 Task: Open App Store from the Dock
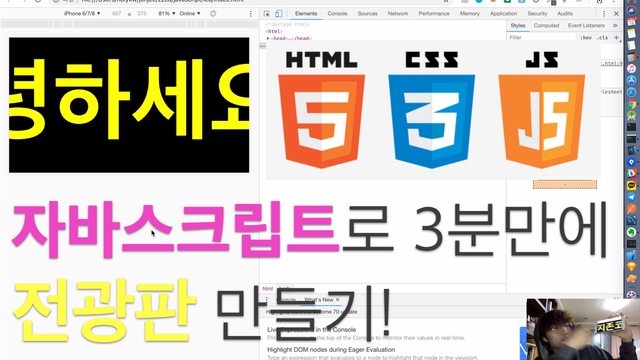pyautogui.click(x=631, y=80)
